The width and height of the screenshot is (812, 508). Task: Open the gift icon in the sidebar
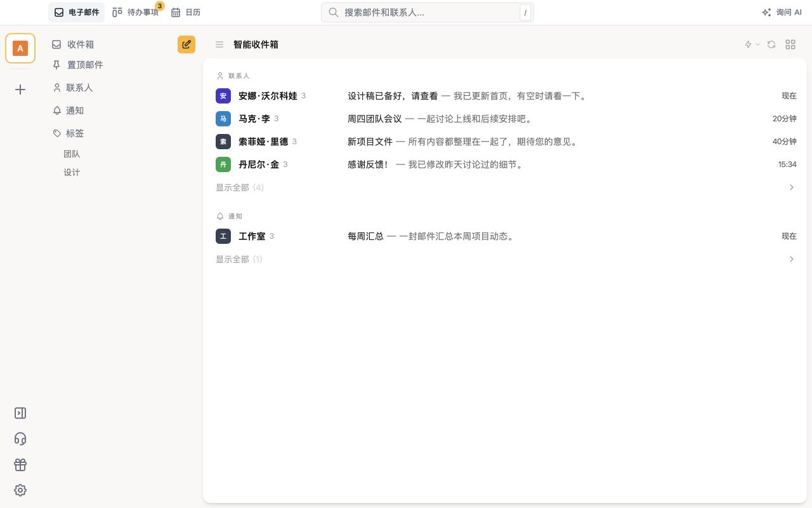click(20, 465)
